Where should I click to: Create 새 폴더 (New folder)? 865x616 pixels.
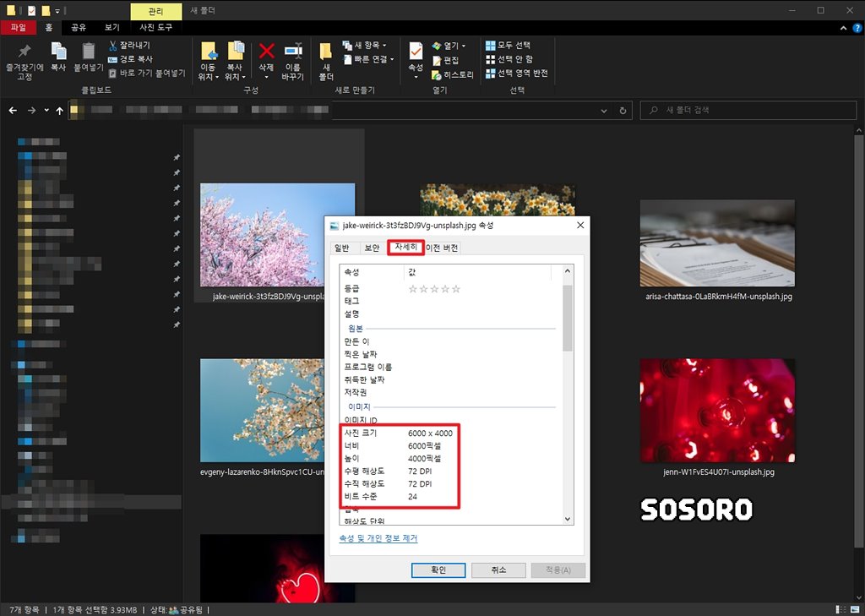pos(326,62)
